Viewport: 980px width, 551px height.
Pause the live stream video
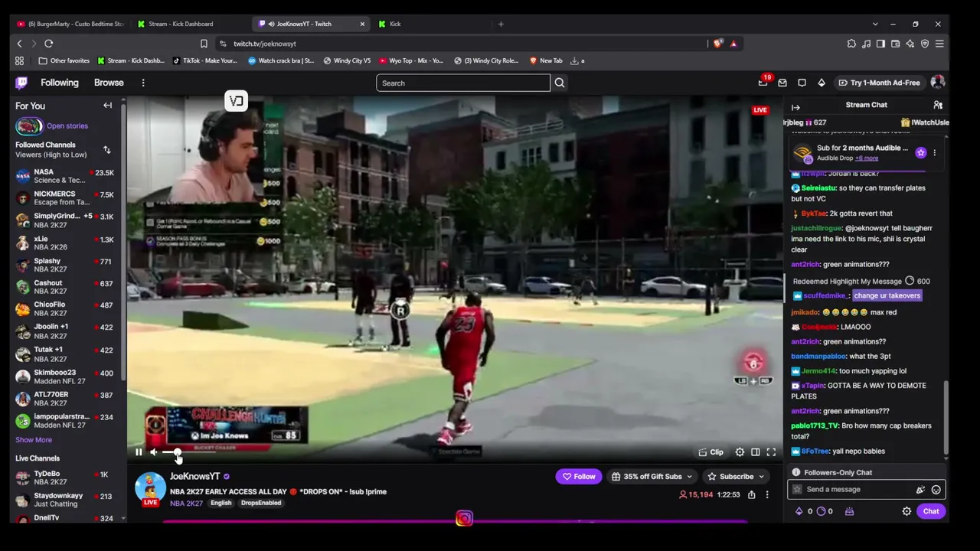point(139,452)
